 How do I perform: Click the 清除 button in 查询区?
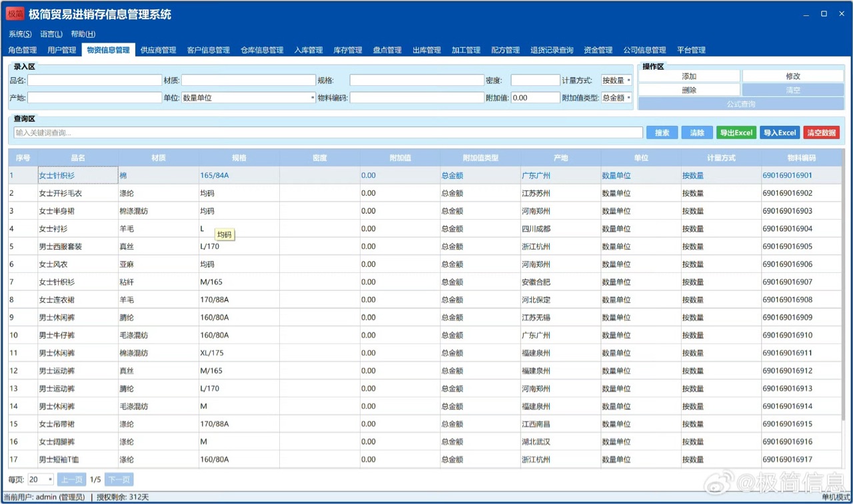click(x=697, y=132)
